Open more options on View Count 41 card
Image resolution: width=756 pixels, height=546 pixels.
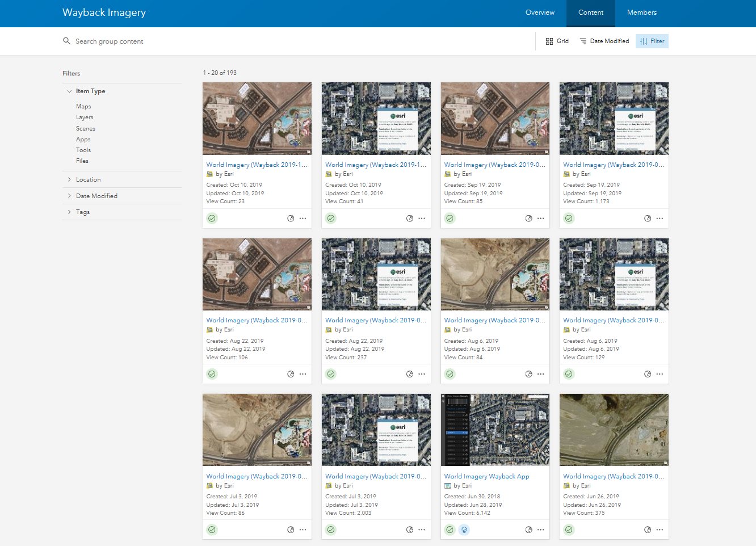422,219
